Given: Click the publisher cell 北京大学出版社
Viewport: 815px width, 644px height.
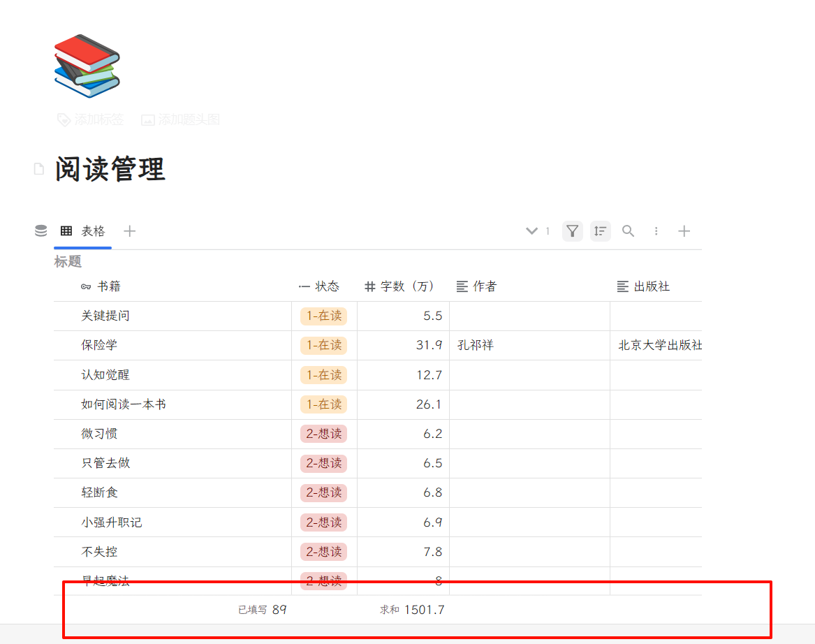Looking at the screenshot, I should [656, 345].
